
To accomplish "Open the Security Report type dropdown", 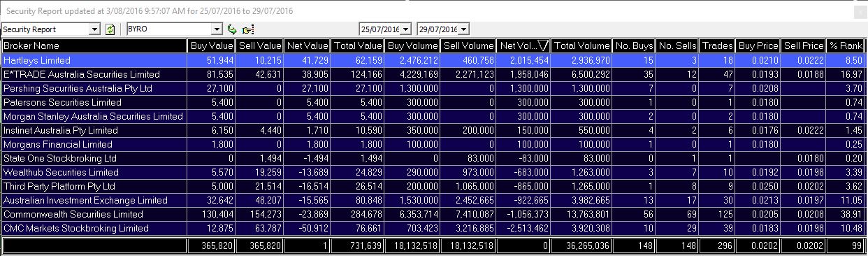I will [x=95, y=29].
